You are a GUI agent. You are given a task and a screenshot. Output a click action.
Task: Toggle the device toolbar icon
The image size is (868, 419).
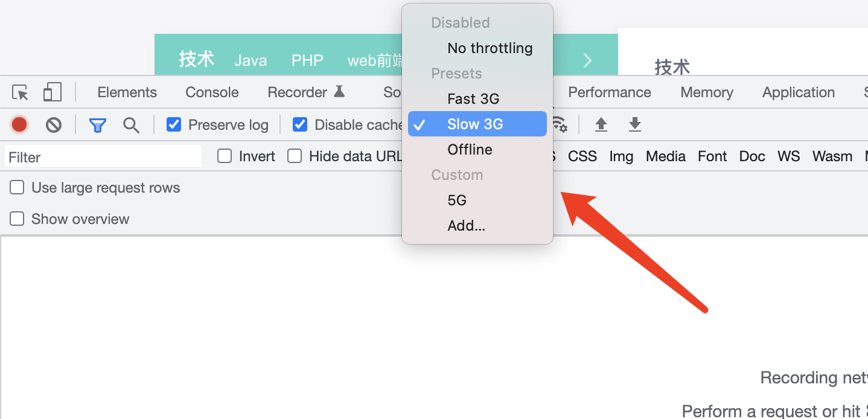pos(53,92)
